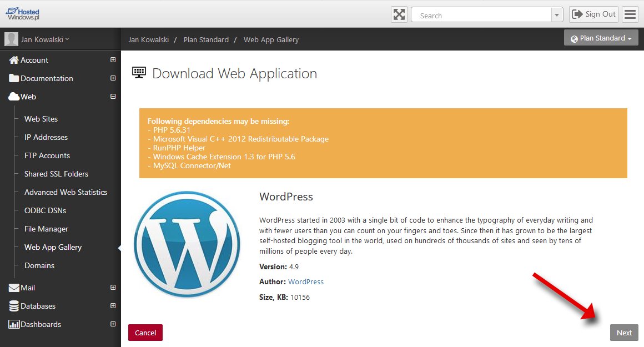Cancel the web application download
644x347 pixels.
coord(145,333)
